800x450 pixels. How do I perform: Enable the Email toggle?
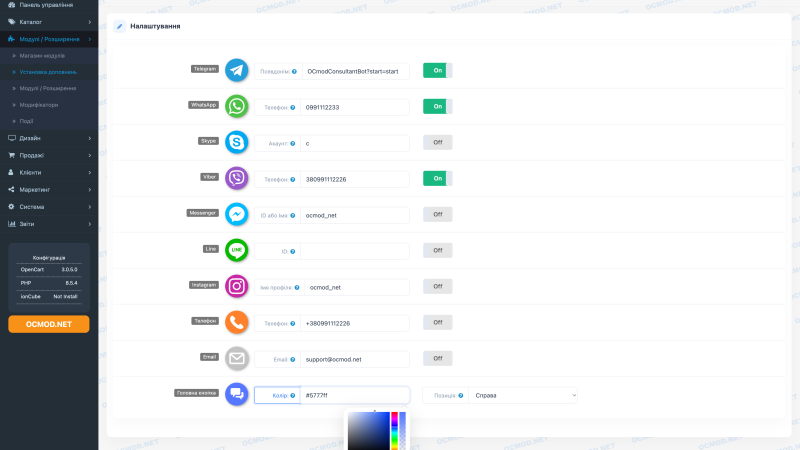click(438, 358)
